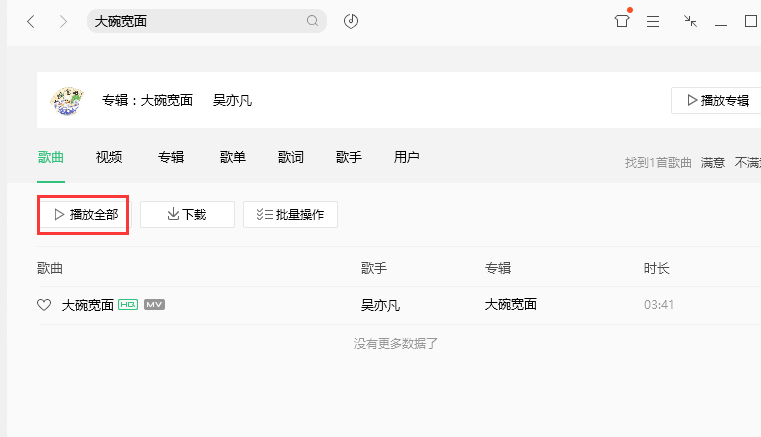Click the 下载 button
This screenshot has height=437, width=761.
tap(187, 214)
